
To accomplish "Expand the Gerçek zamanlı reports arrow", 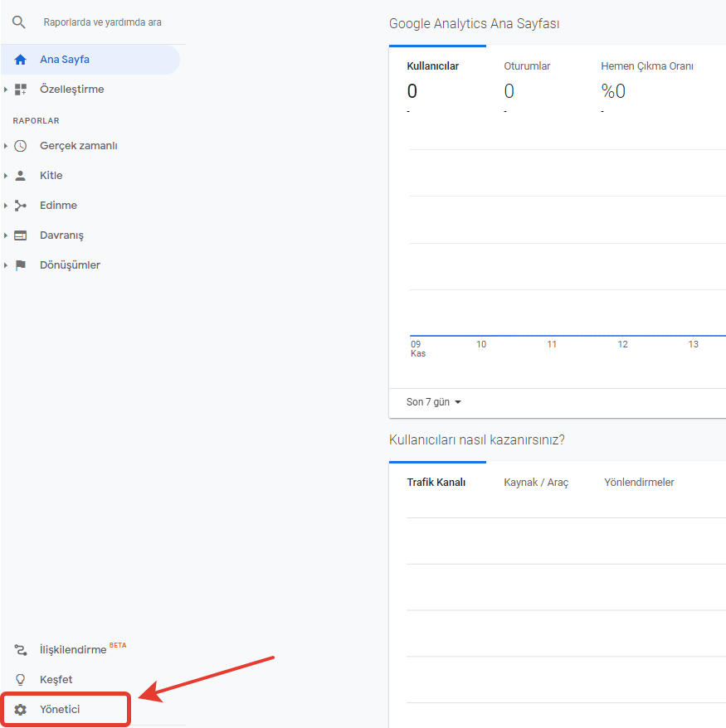I will pyautogui.click(x=6, y=146).
